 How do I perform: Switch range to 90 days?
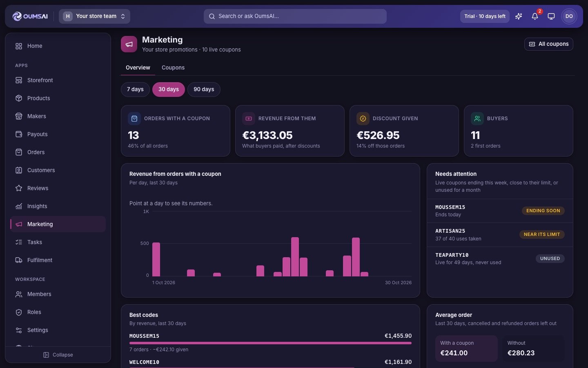click(204, 90)
